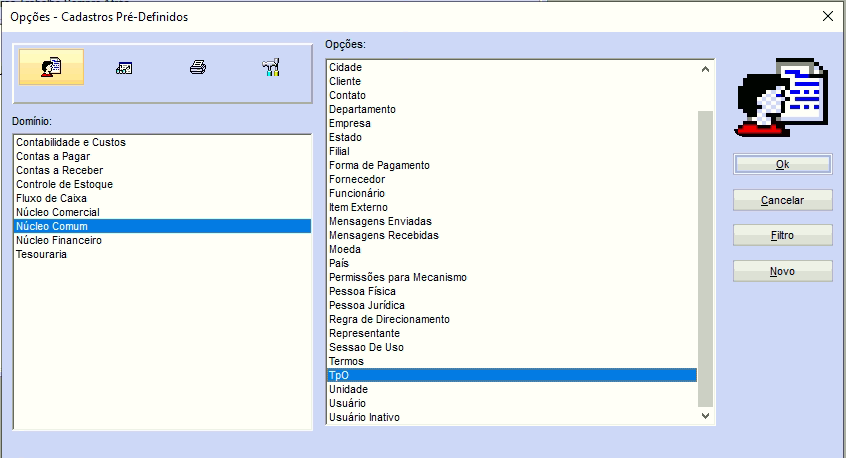Choose Estado in the Opções list
Viewport: 846px width, 458px height.
512,138
